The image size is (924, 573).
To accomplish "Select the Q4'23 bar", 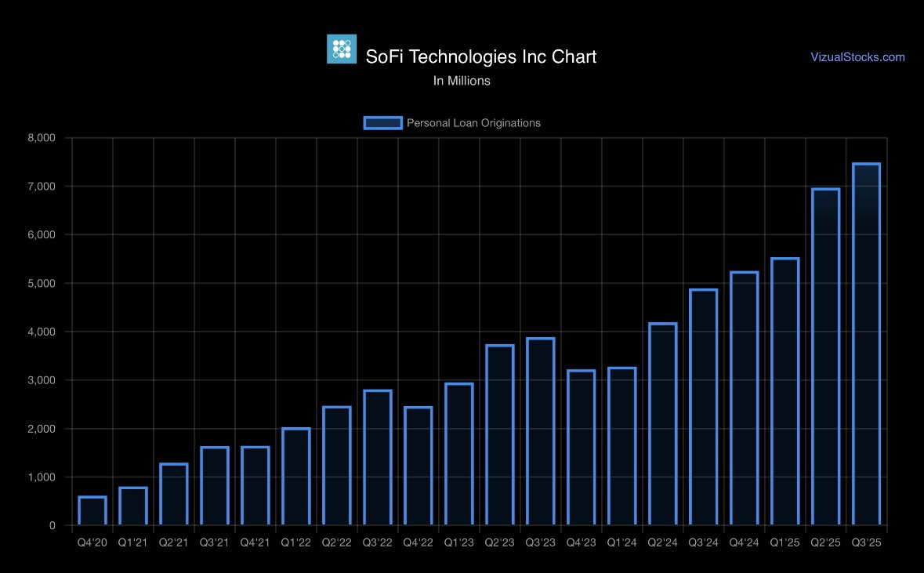I will [581, 448].
